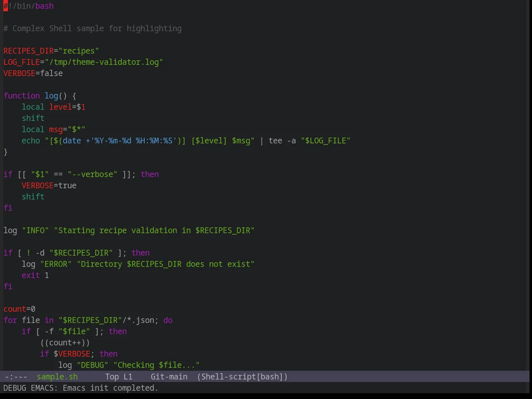Viewport: 532px width, 399px height.
Task: Click the "exit 1" line
Action: point(35,275)
